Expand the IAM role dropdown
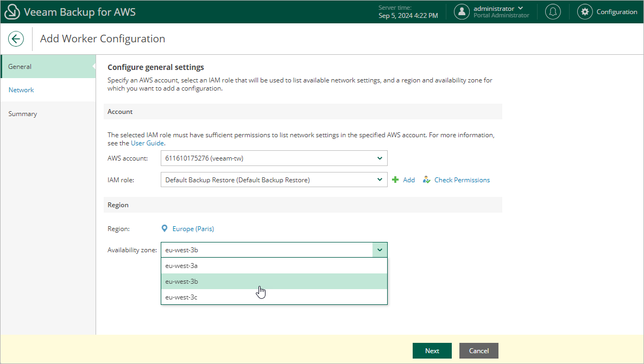644x364 pixels. (380, 180)
